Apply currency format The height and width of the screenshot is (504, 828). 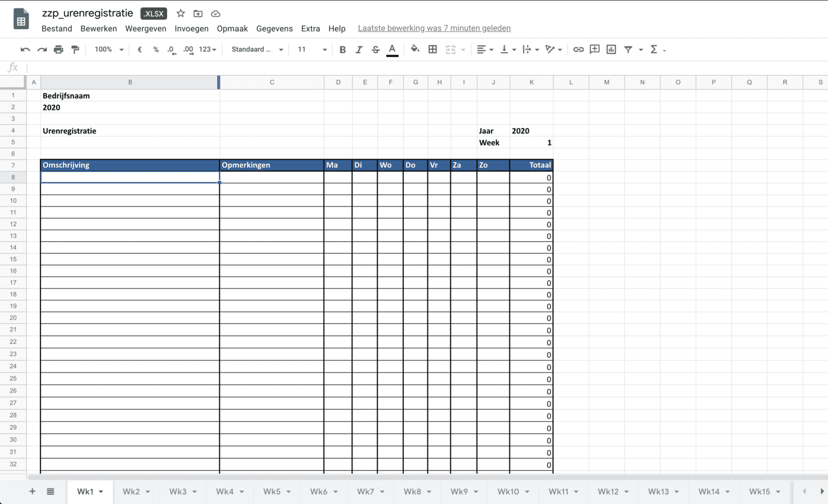[x=139, y=49]
